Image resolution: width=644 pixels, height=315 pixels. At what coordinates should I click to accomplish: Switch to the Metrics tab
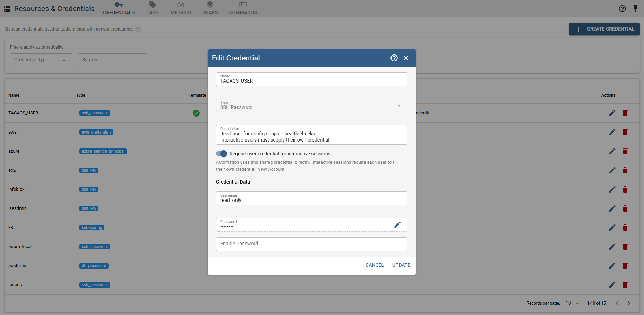point(181,9)
